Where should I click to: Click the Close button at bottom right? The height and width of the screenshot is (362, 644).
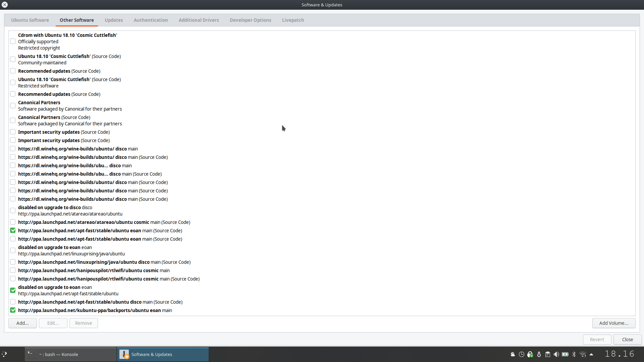point(628,340)
